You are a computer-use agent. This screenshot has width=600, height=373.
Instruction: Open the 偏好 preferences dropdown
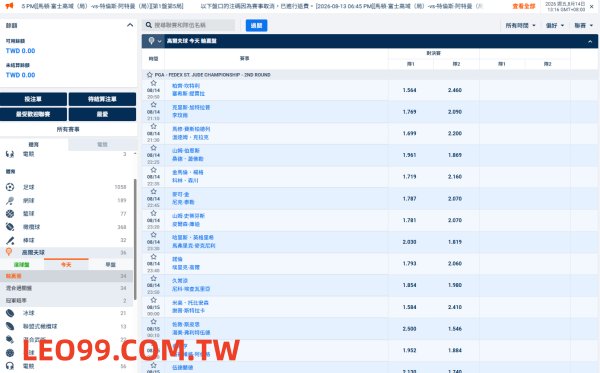[555, 25]
